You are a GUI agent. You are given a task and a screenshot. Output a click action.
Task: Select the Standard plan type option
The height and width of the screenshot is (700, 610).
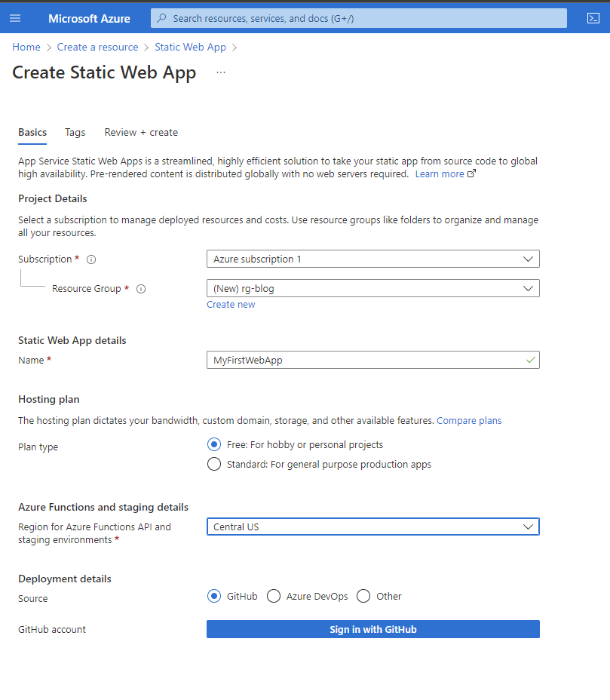click(214, 465)
